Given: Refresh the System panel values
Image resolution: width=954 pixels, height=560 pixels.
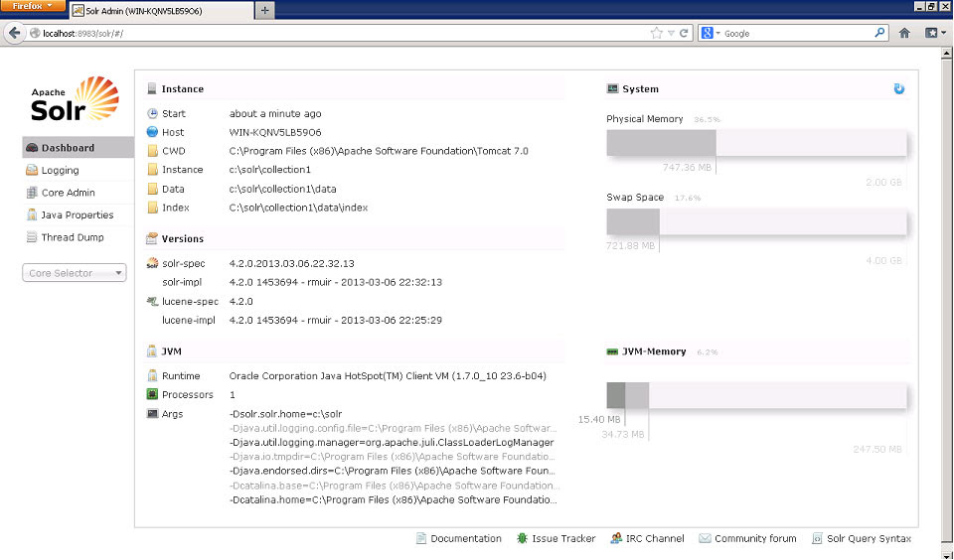Looking at the screenshot, I should [x=898, y=88].
